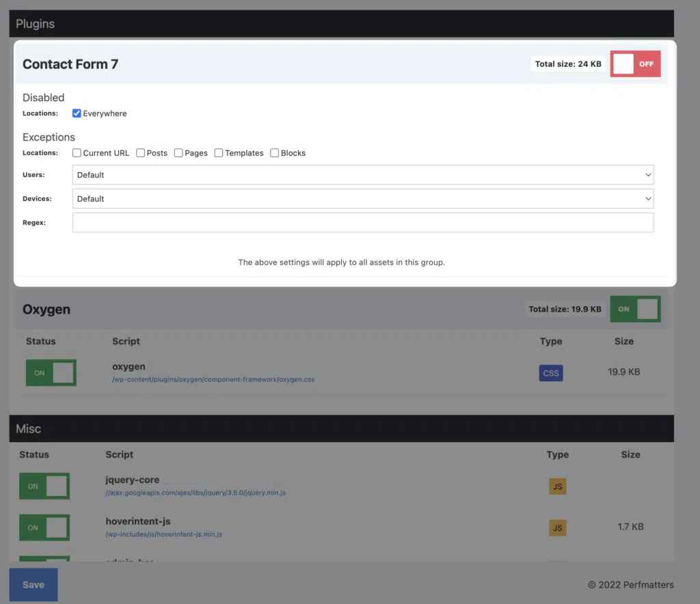This screenshot has width=700, height=604.
Task: Toggle Contact Form 7 OFF switch
Action: point(635,64)
